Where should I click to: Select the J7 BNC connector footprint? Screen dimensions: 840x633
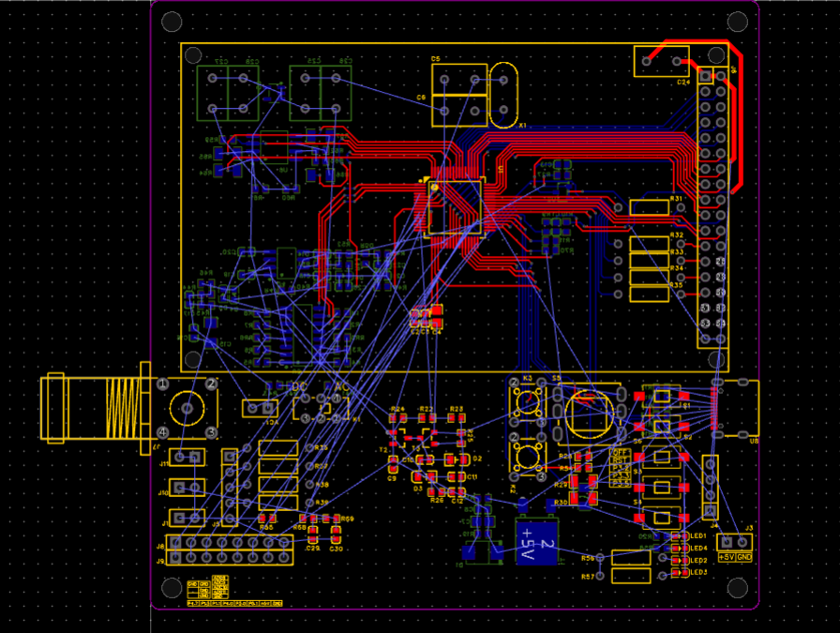[128, 409]
